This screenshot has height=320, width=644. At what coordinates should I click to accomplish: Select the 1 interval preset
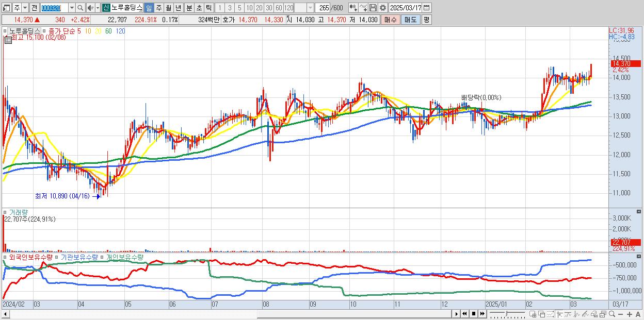coord(220,8)
